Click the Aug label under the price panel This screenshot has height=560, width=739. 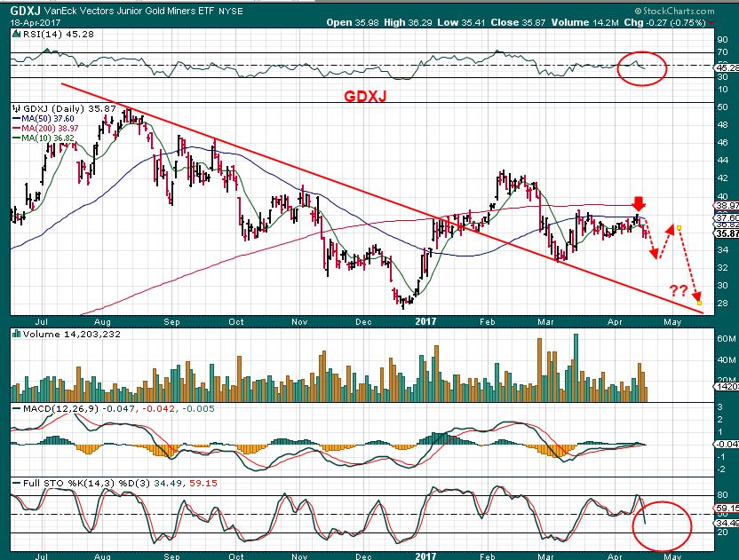point(102,321)
